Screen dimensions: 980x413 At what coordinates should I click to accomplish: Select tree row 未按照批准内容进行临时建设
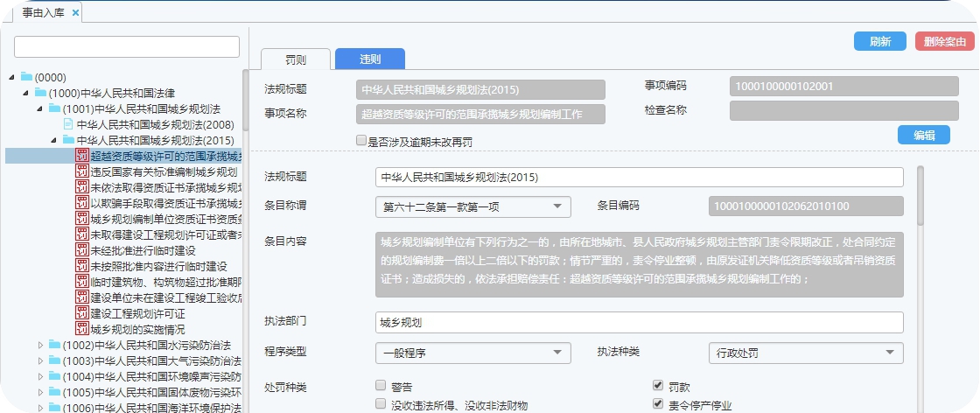(x=158, y=267)
